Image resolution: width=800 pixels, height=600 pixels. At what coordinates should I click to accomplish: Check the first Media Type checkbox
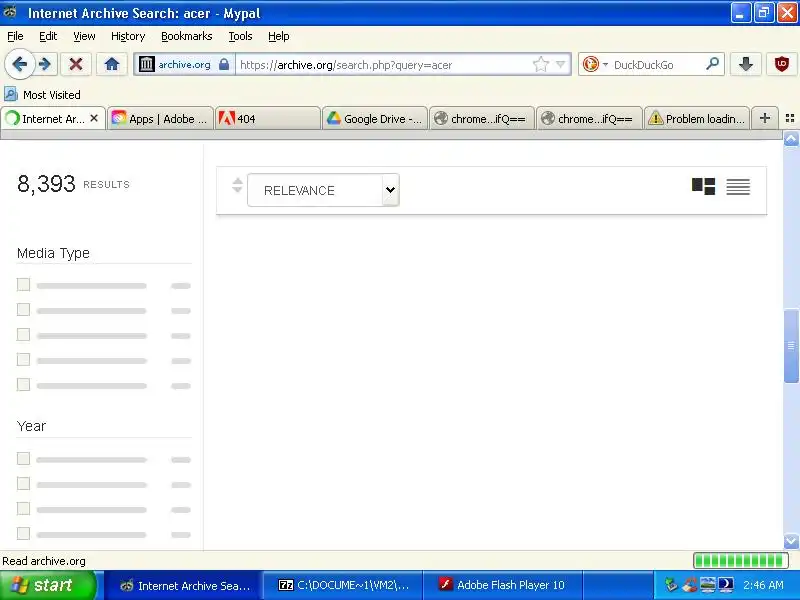tap(23, 285)
